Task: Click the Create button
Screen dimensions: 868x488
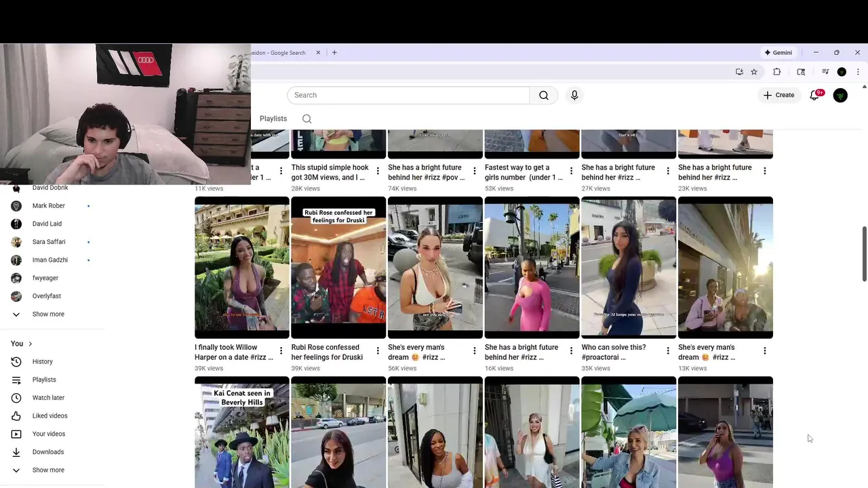Action: click(x=778, y=96)
